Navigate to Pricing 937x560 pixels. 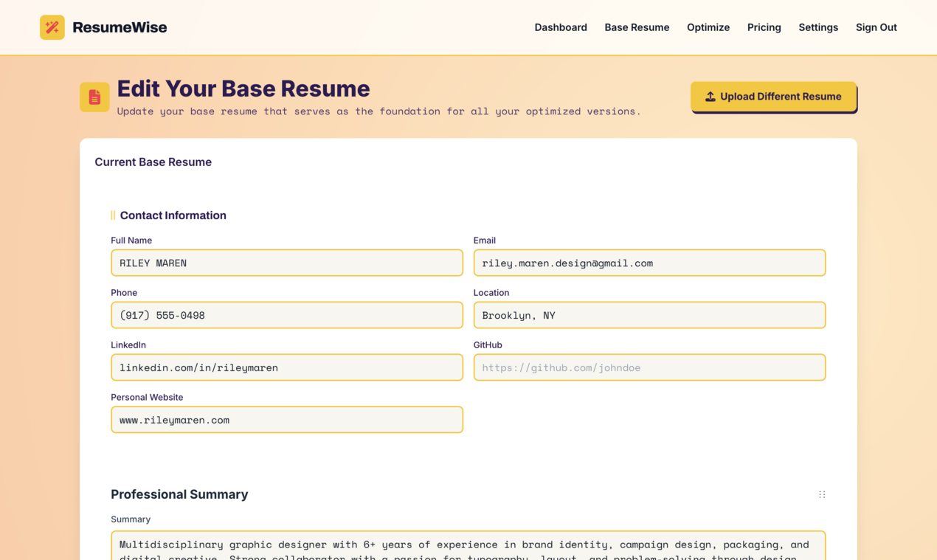(764, 27)
